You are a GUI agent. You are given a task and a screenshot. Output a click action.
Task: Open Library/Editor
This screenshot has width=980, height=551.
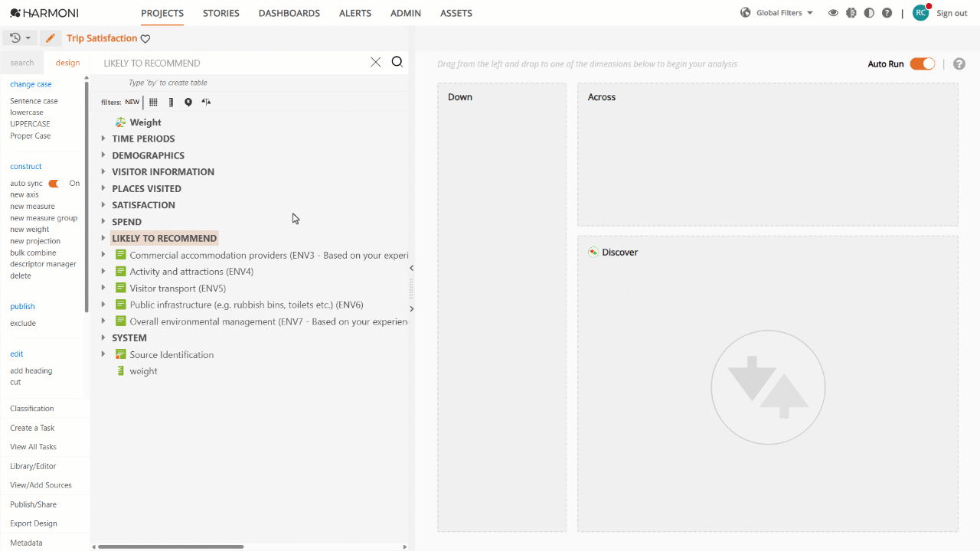pos(33,466)
